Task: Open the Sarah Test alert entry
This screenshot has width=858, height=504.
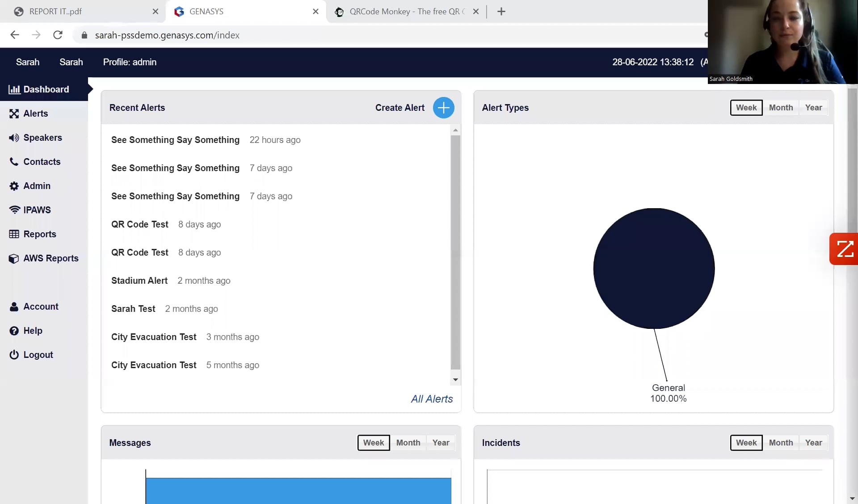Action: point(133,309)
